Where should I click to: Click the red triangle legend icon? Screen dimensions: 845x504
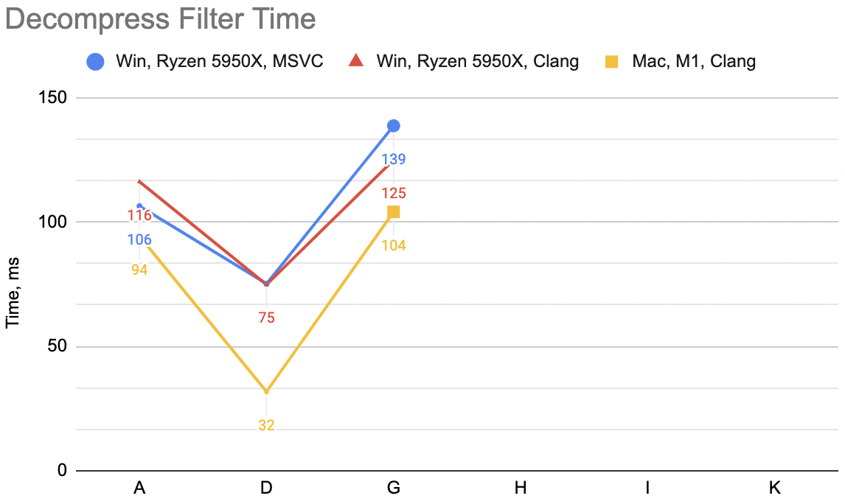coord(356,60)
